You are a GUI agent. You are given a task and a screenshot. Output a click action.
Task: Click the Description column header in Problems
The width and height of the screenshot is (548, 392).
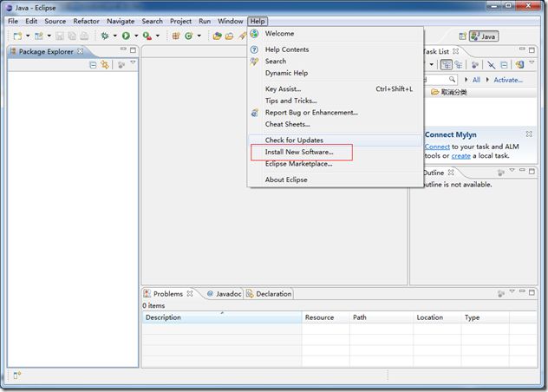(222, 317)
